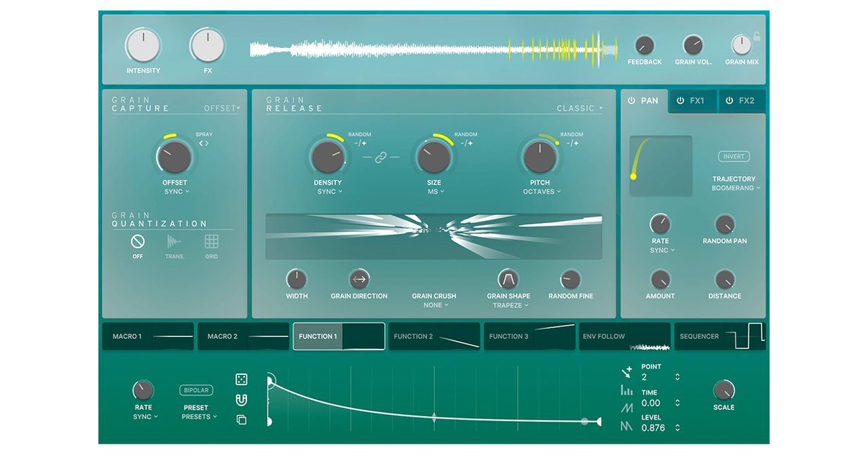Click the lock icon above Grain Mix
The image size is (868, 461).
click(x=757, y=37)
